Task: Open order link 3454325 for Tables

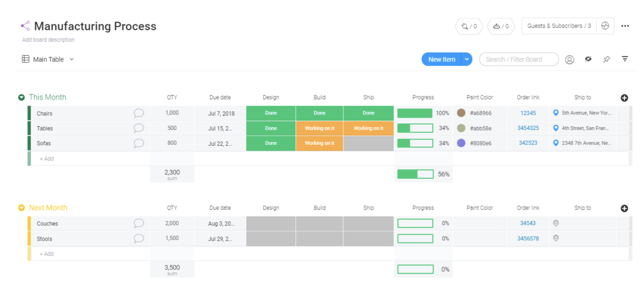Action: tap(528, 128)
